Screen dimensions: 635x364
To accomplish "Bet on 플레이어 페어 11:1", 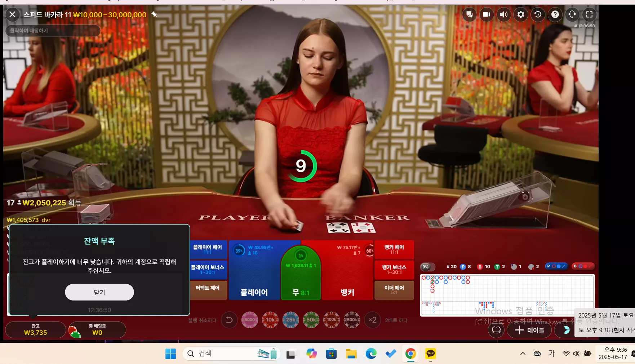I will click(x=208, y=249).
